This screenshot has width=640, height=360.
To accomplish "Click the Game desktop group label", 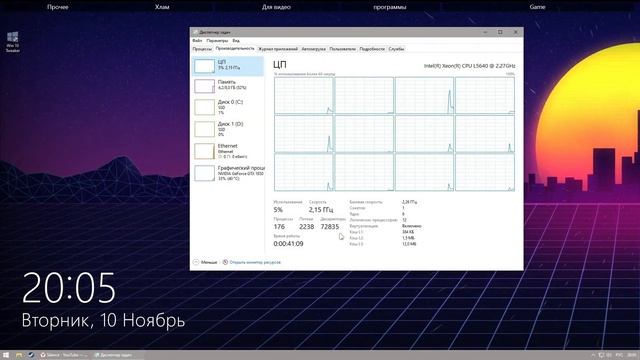I will [x=537, y=7].
